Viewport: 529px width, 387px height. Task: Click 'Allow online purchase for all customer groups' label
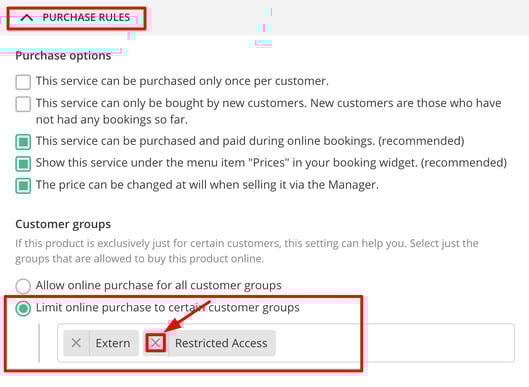(x=159, y=285)
